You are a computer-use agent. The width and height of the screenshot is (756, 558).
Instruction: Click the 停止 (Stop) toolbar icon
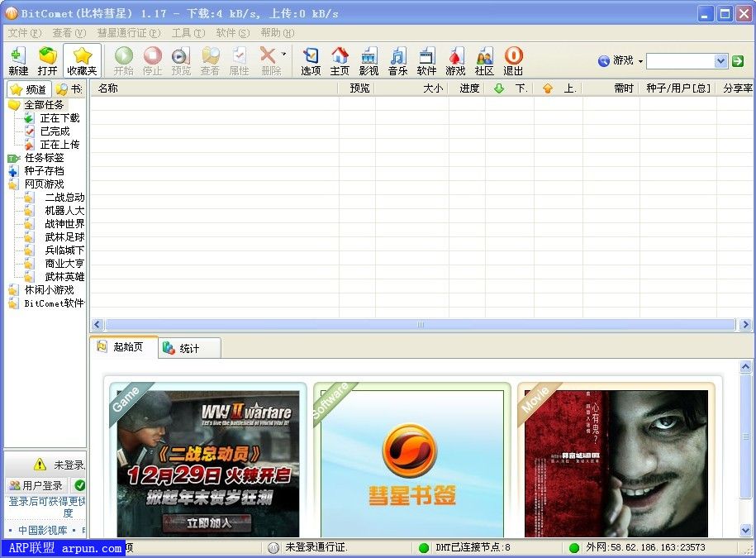tap(152, 61)
